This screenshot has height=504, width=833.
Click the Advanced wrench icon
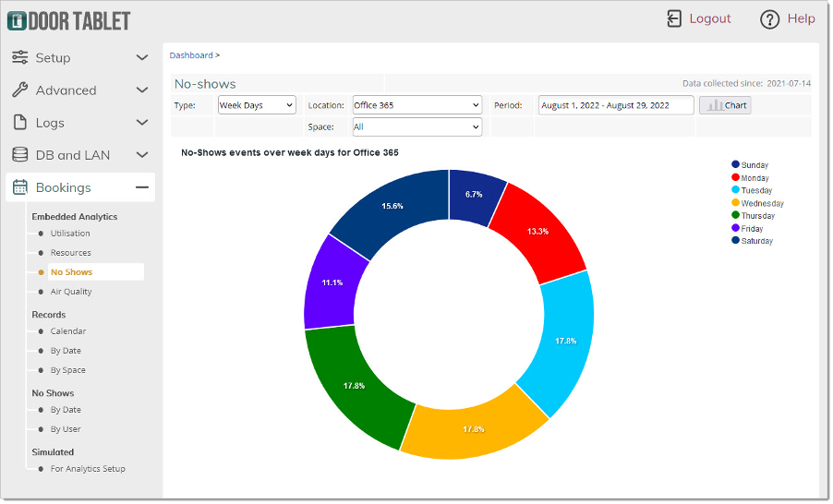click(x=20, y=90)
